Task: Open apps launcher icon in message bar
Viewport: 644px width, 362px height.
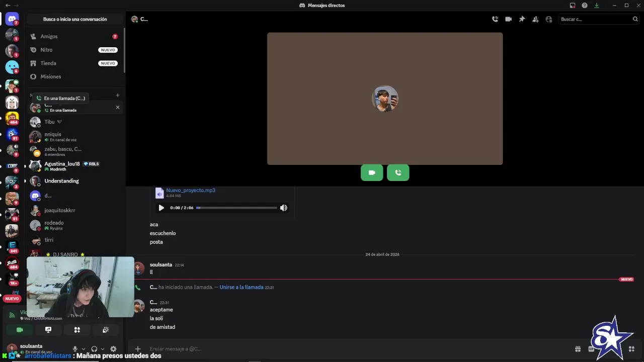Action: pyautogui.click(x=632, y=349)
